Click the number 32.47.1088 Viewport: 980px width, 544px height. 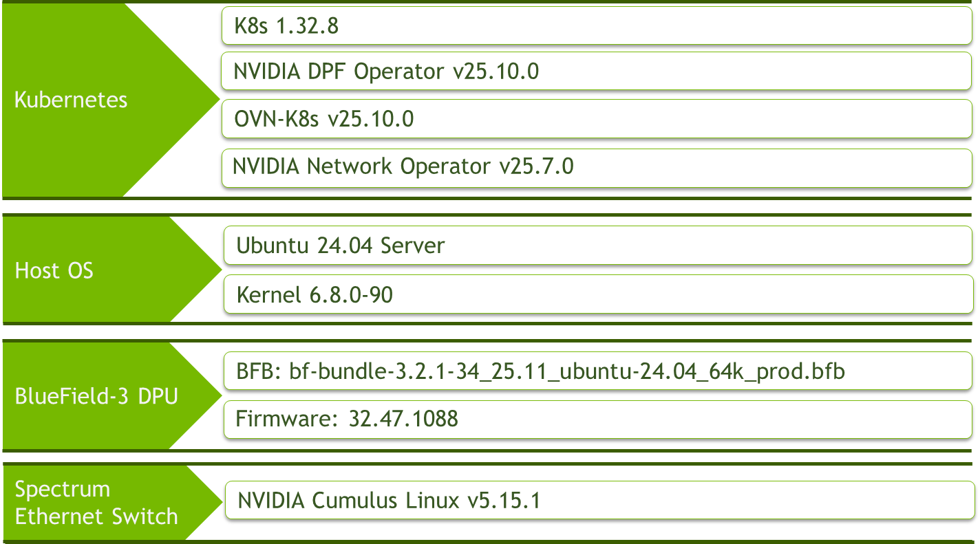[403, 419]
